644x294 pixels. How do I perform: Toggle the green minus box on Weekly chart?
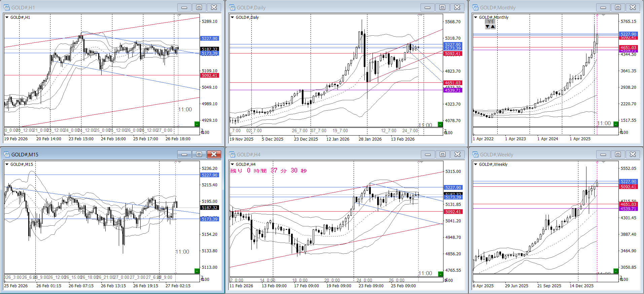[x=616, y=271]
